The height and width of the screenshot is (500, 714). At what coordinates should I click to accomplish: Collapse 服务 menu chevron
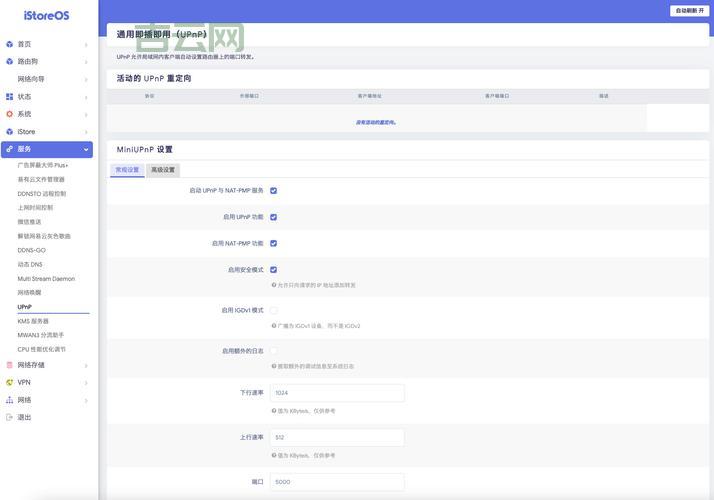click(86, 149)
